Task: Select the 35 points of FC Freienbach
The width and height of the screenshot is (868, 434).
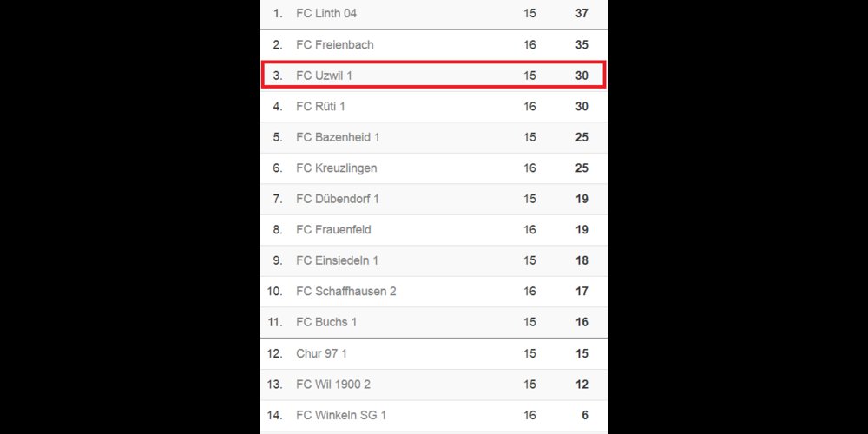Action: (582, 45)
